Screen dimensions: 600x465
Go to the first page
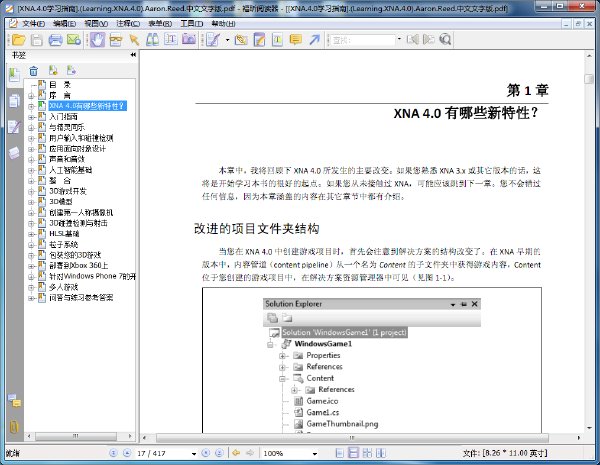(113, 453)
